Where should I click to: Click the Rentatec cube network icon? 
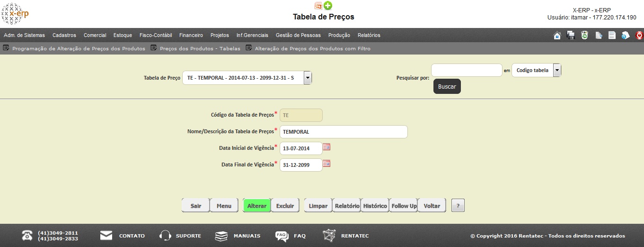coord(329,236)
